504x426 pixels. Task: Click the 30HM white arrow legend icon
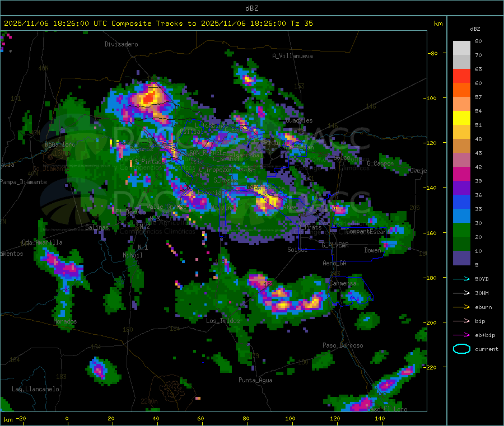tap(461, 293)
